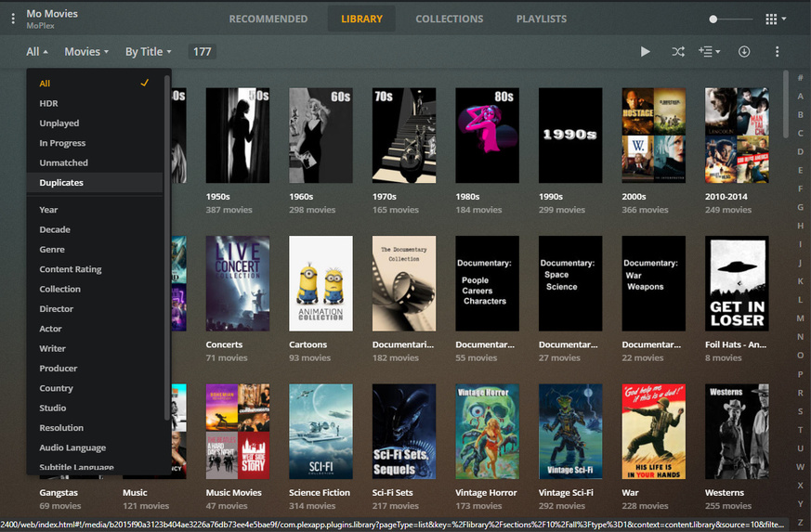This screenshot has width=811, height=532.
Task: Open the Get In Loser UFO poster
Action: [737, 283]
